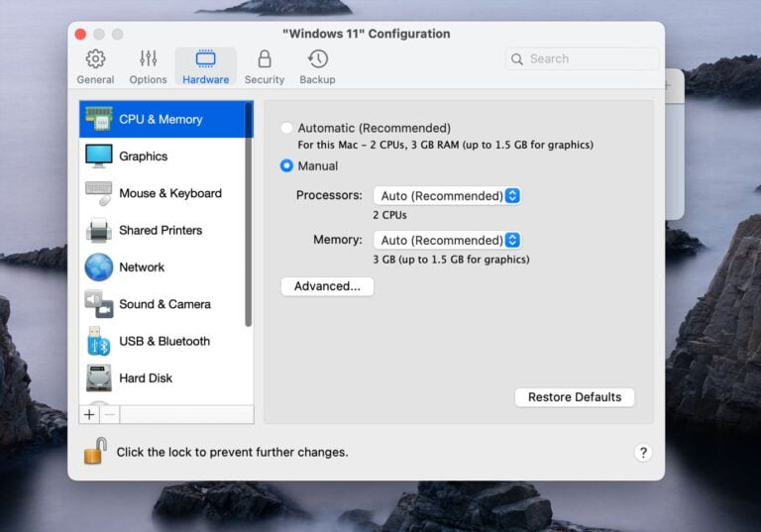The width and height of the screenshot is (761, 532).
Task: Click the Network globe icon
Action: (99, 266)
